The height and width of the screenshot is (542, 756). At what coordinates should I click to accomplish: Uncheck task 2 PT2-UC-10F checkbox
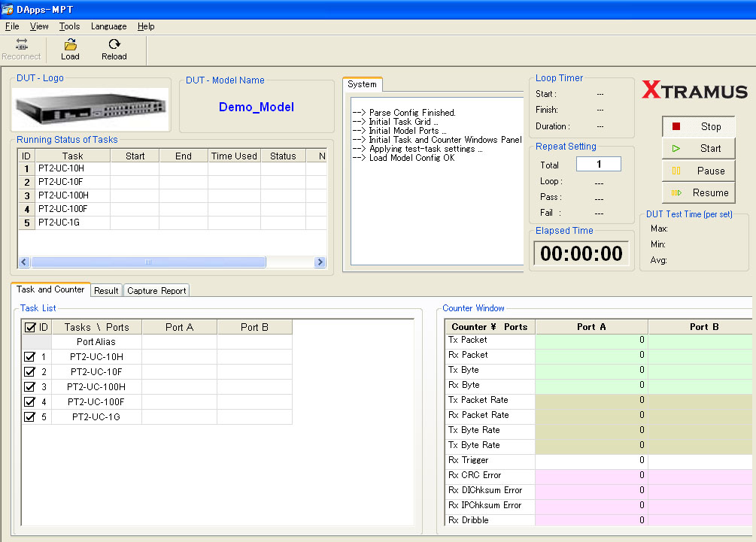coord(29,371)
